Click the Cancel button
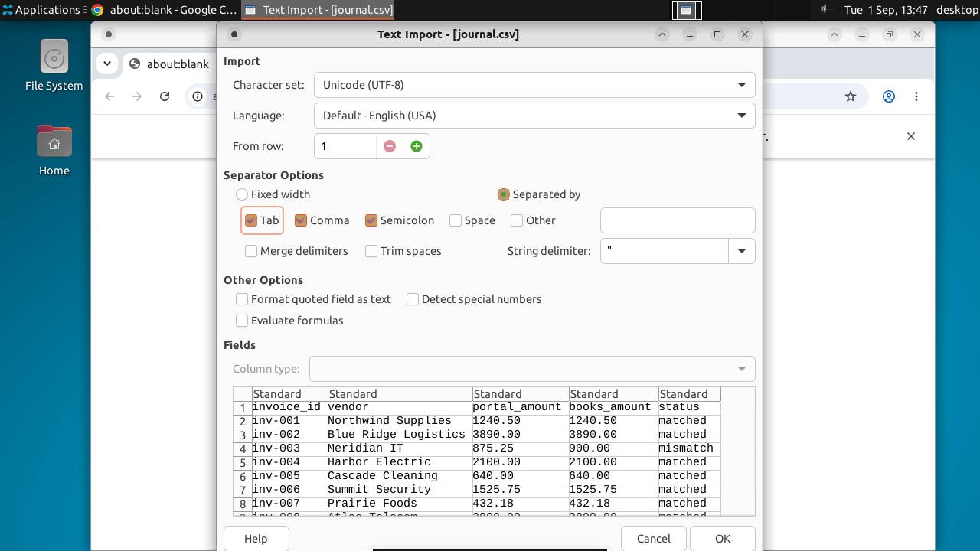This screenshot has height=551, width=980. point(654,539)
